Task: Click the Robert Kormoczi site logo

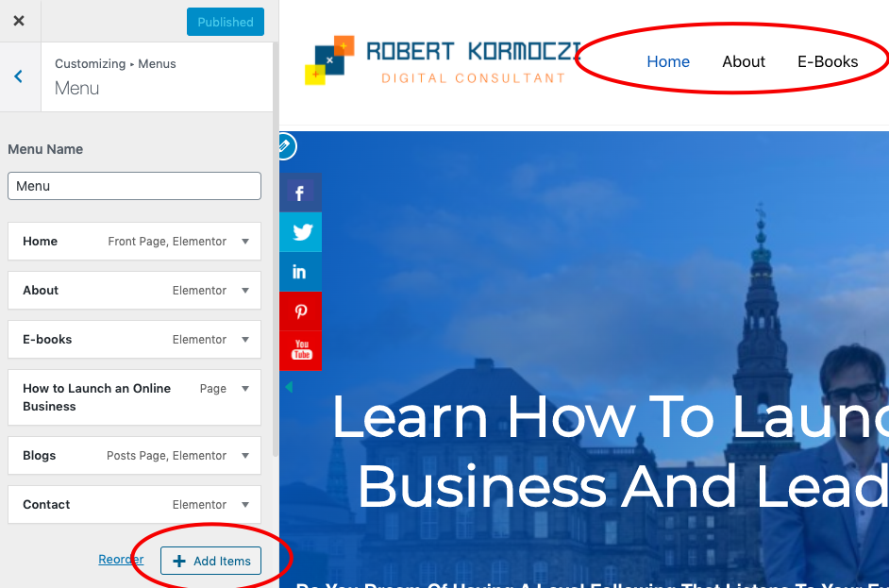Action: (x=444, y=60)
